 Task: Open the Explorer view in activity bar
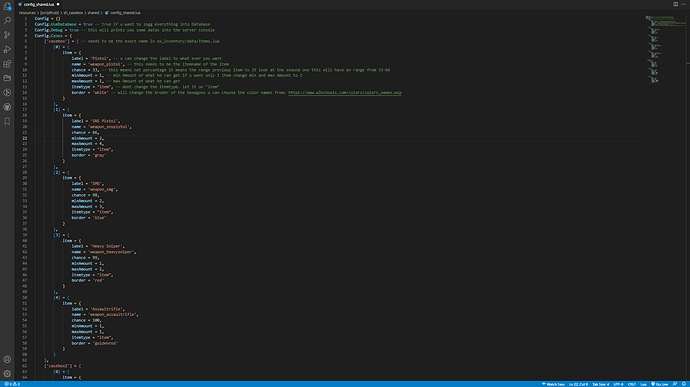[x=7, y=6]
